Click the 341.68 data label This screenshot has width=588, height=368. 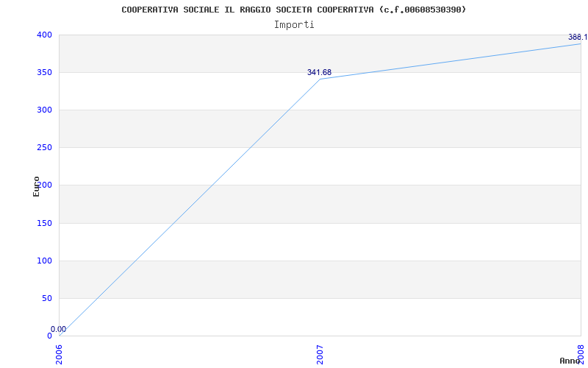click(x=320, y=72)
